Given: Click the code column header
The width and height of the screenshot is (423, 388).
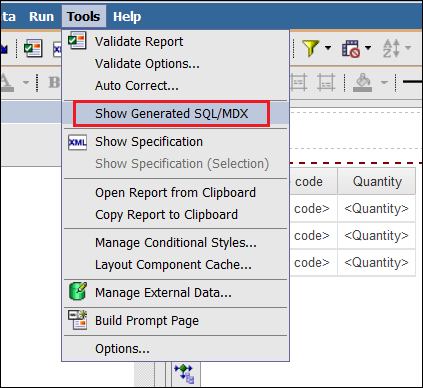Looking at the screenshot, I should click(x=313, y=182).
